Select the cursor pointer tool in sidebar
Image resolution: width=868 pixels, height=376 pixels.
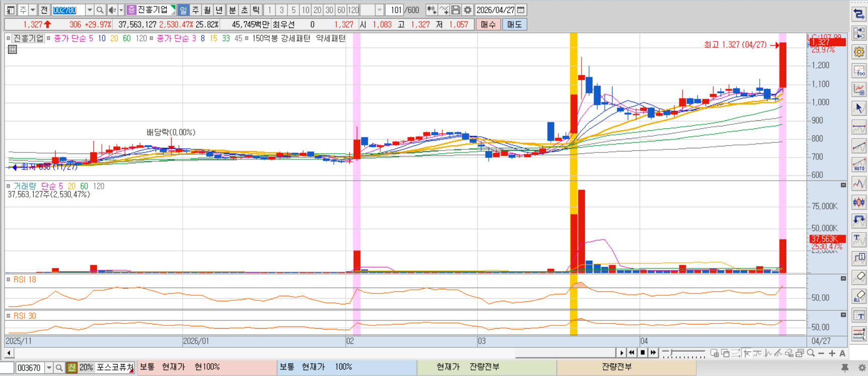click(x=859, y=108)
